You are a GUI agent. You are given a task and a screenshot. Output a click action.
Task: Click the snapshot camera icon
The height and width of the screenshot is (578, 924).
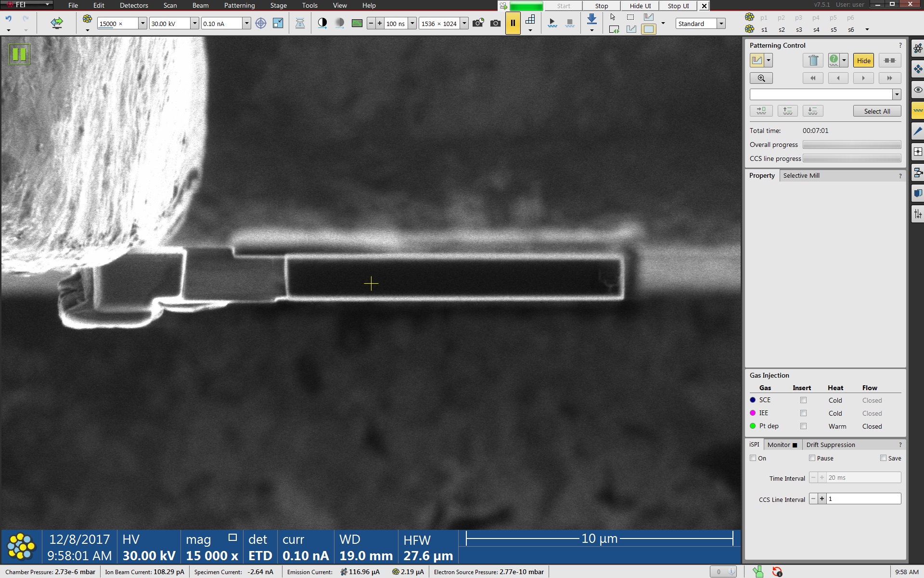tap(495, 23)
